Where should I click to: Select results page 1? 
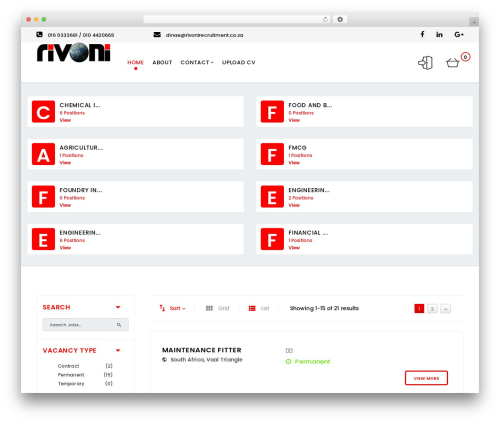coord(419,309)
